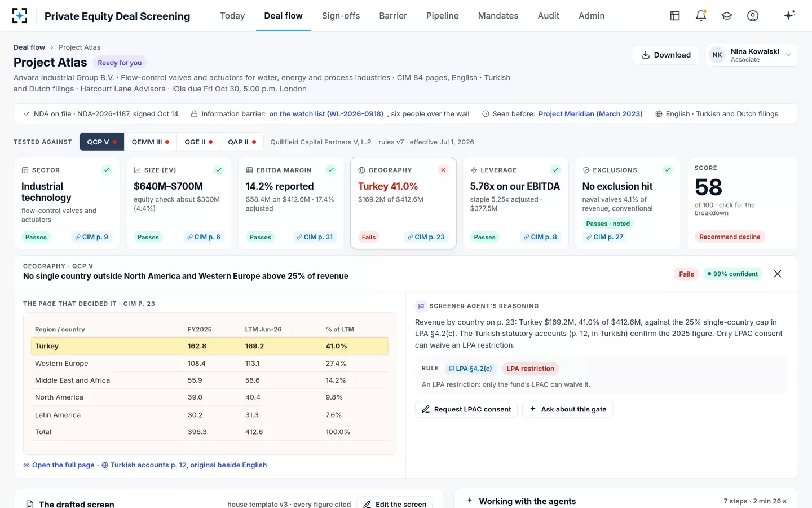The image size is (812, 508).
Task: Click the Download button
Action: point(666,55)
